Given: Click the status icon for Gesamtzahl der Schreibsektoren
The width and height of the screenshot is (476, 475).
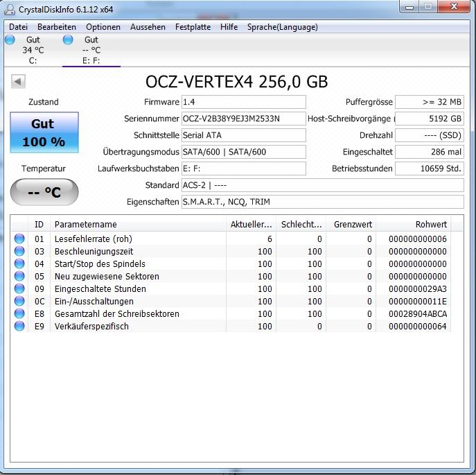Looking at the screenshot, I should [19, 313].
